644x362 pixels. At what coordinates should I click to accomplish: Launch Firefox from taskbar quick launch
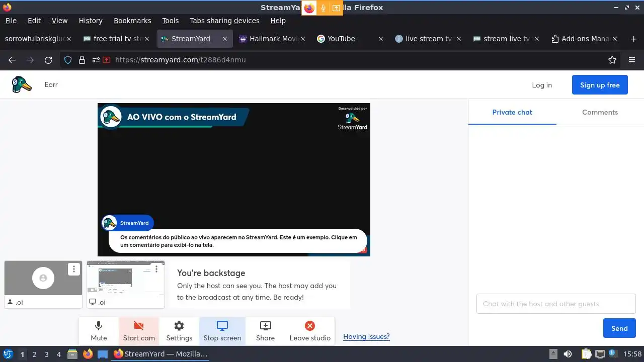point(88,354)
